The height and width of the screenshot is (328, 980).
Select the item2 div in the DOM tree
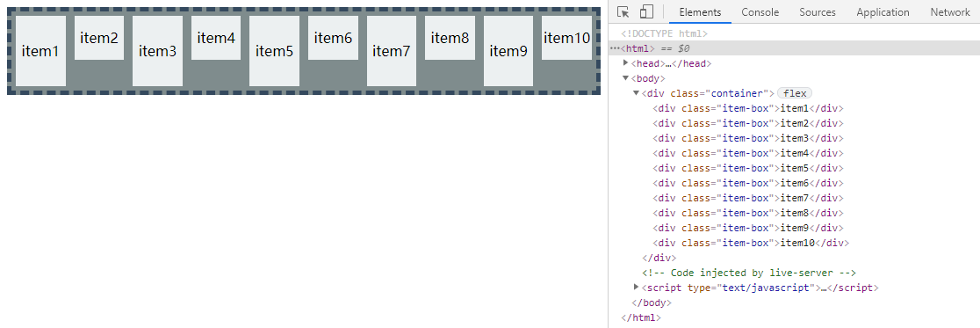point(747,123)
